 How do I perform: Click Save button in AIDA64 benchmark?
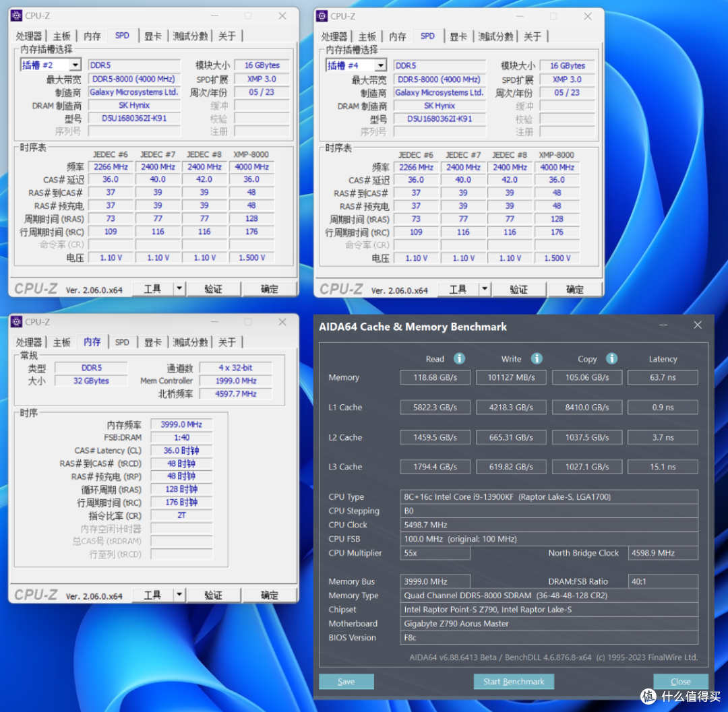click(x=346, y=682)
